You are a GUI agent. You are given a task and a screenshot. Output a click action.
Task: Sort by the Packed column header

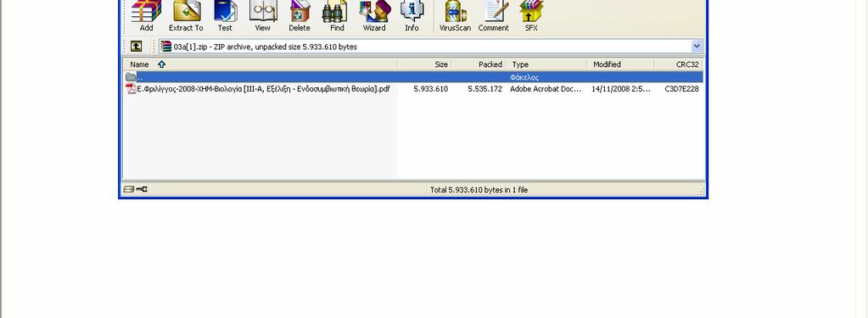point(479,64)
